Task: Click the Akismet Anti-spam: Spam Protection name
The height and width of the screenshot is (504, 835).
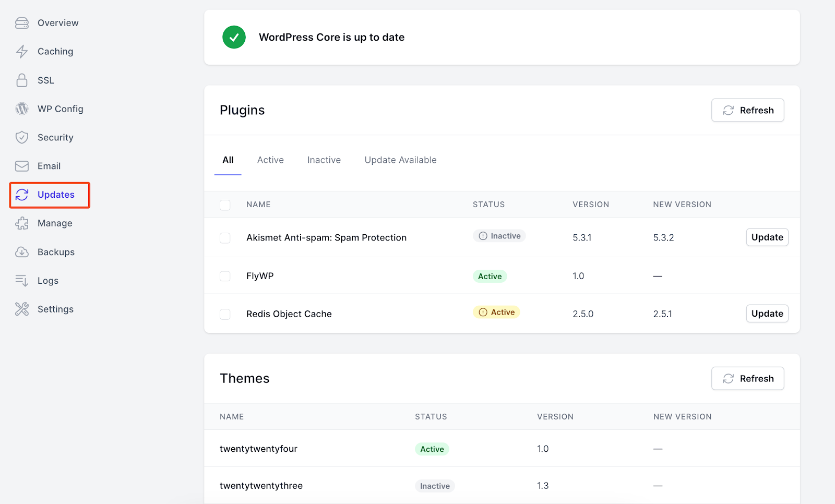Action: pyautogui.click(x=326, y=238)
